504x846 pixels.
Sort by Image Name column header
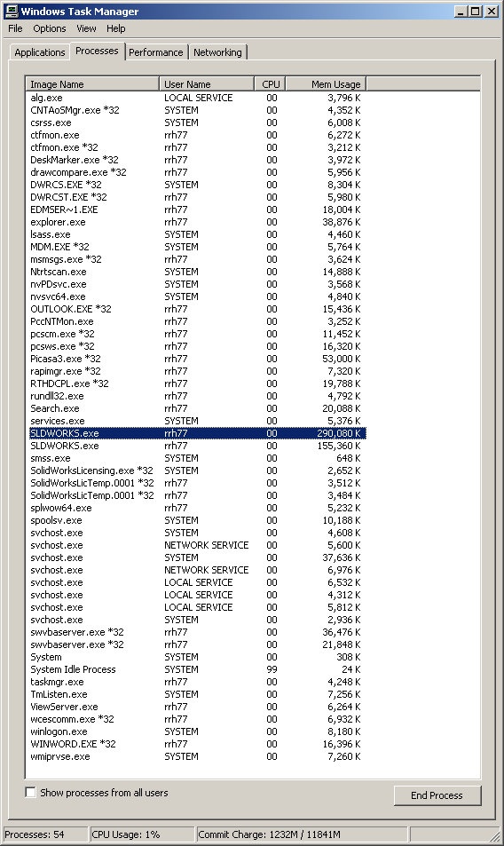[x=92, y=84]
